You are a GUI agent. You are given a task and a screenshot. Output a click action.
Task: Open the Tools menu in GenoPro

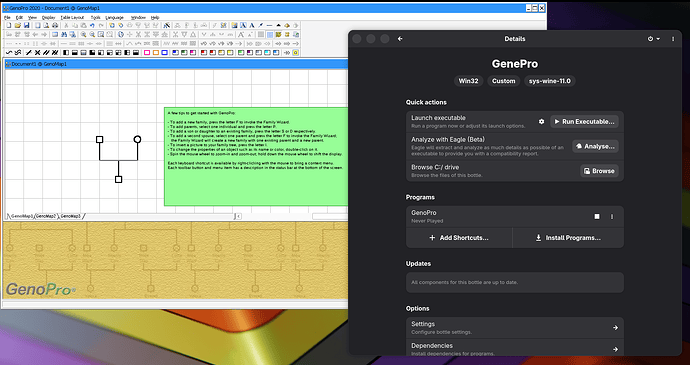click(95, 18)
